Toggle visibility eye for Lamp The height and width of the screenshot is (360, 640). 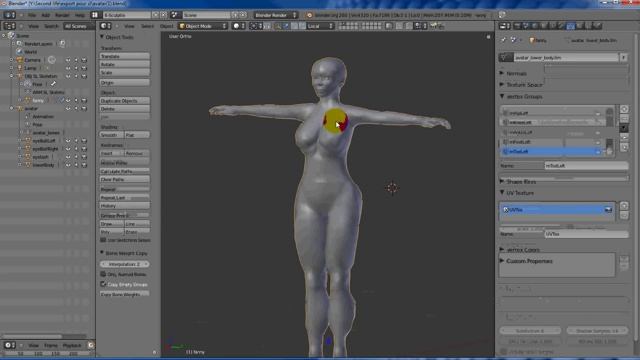[68, 68]
